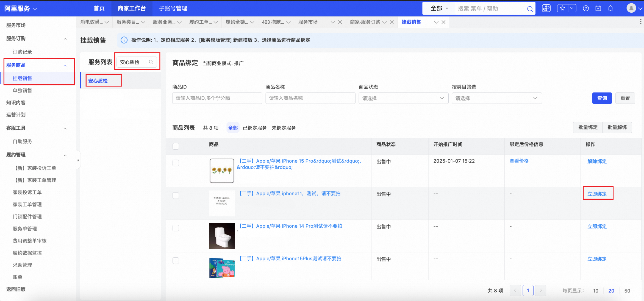Click the 搜索 菜单 / 帮助 search box
The width and height of the screenshot is (644, 301).
pyautogui.click(x=490, y=9)
